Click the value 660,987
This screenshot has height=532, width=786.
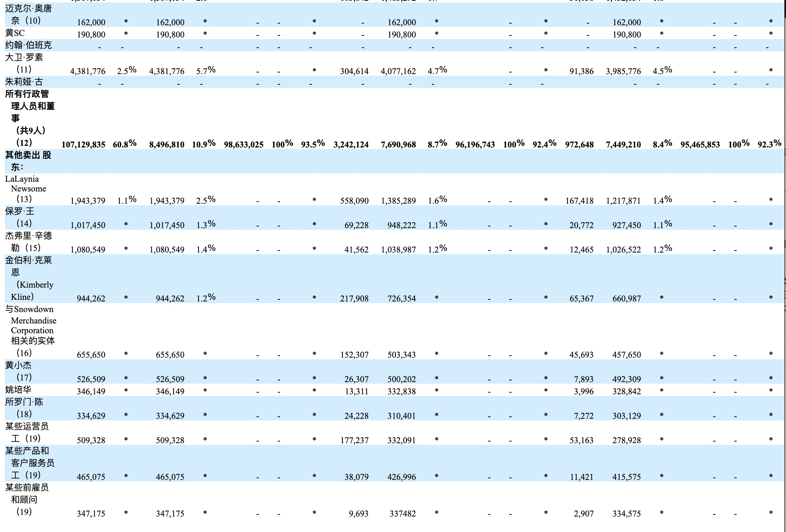(x=627, y=299)
